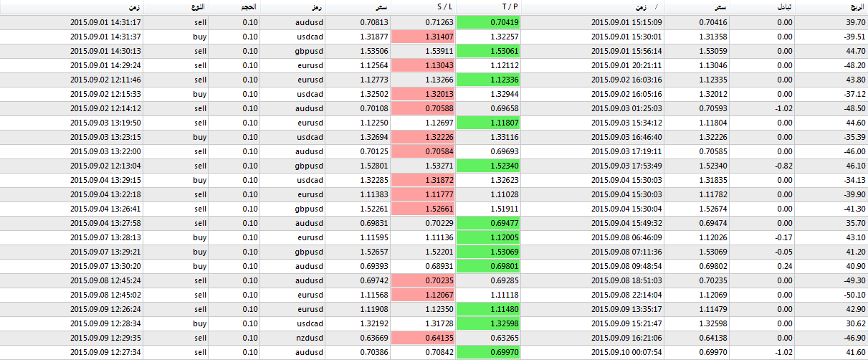Click pink S/L value 1.11777
Viewport: 868px width, 360px height.
423,194
